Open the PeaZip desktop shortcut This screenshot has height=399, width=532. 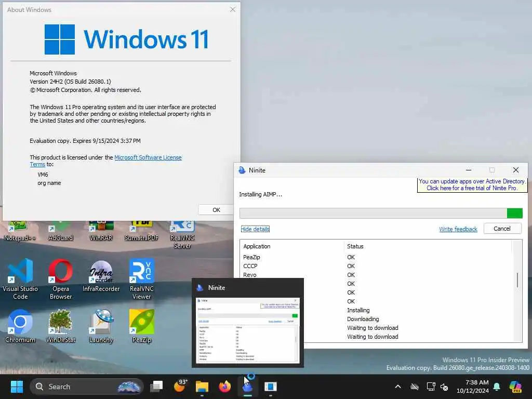click(141, 326)
